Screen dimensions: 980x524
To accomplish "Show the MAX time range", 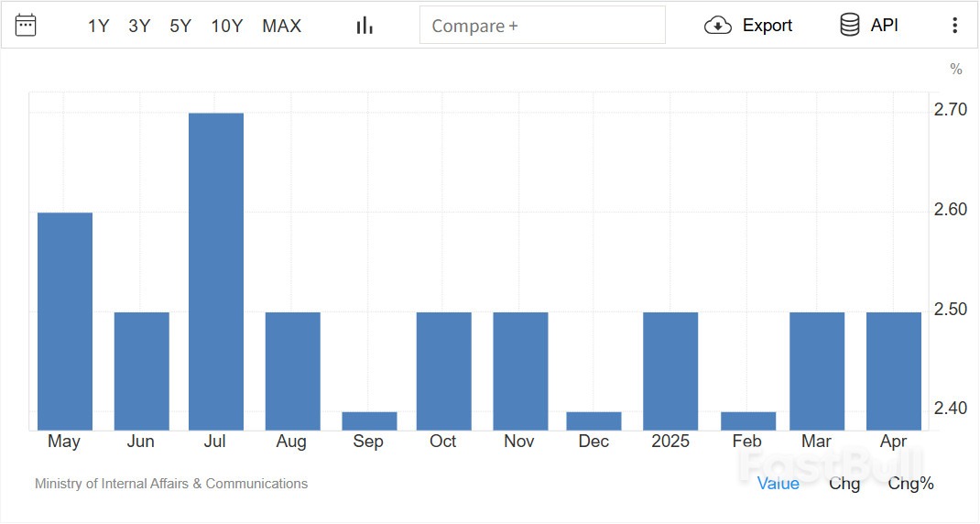I will point(282,27).
